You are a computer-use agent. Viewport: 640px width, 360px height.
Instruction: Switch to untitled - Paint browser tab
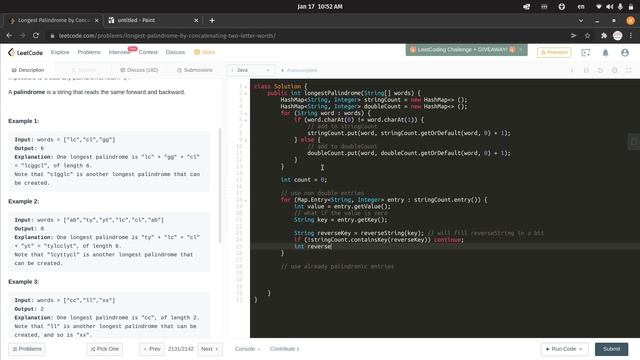(153, 20)
